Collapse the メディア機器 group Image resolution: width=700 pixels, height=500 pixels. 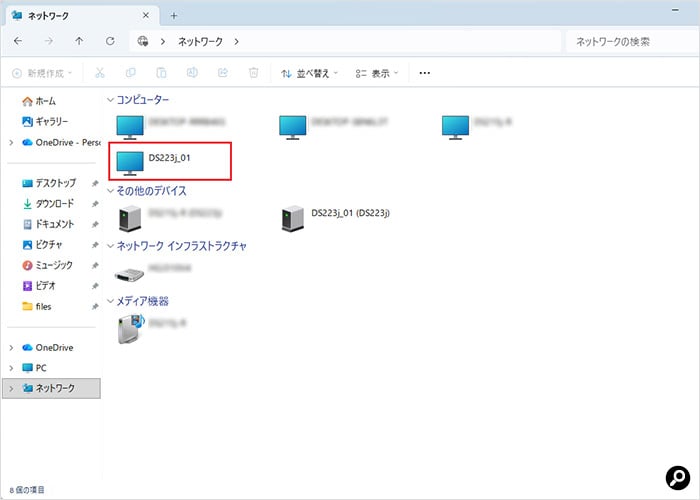pos(111,301)
